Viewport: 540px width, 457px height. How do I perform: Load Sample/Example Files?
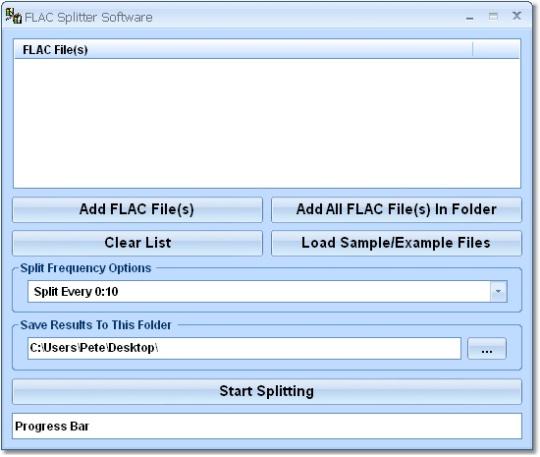396,243
